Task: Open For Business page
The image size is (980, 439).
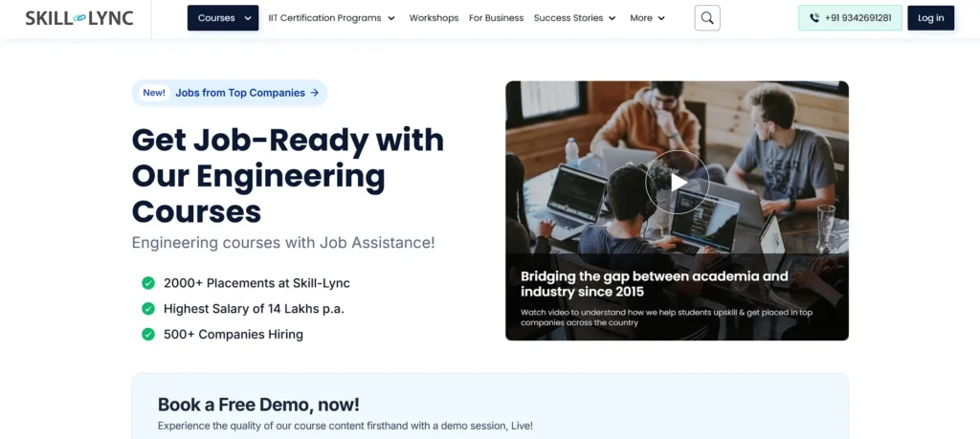Action: pos(497,18)
